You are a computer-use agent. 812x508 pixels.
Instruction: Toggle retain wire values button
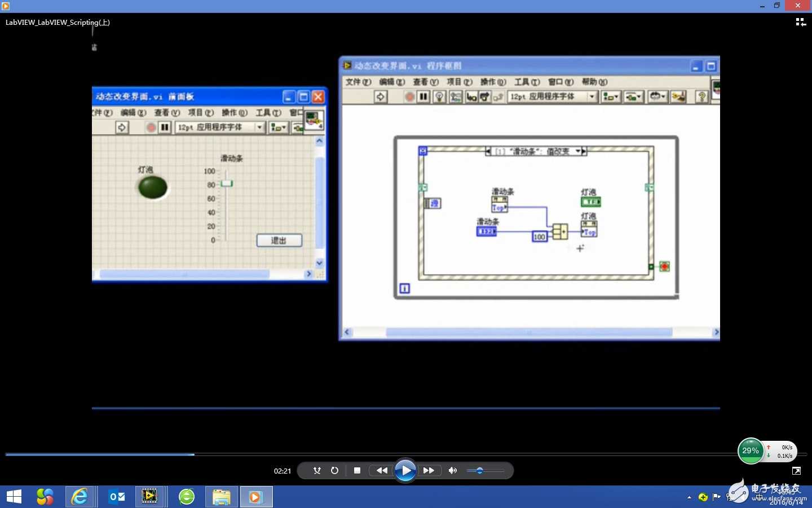coord(455,97)
